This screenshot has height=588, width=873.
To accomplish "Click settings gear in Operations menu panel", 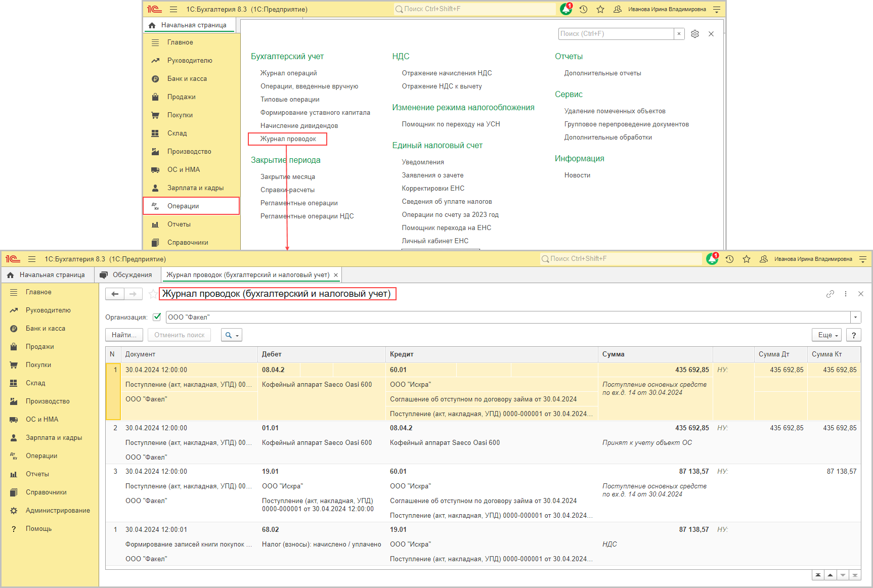I will [x=695, y=34].
